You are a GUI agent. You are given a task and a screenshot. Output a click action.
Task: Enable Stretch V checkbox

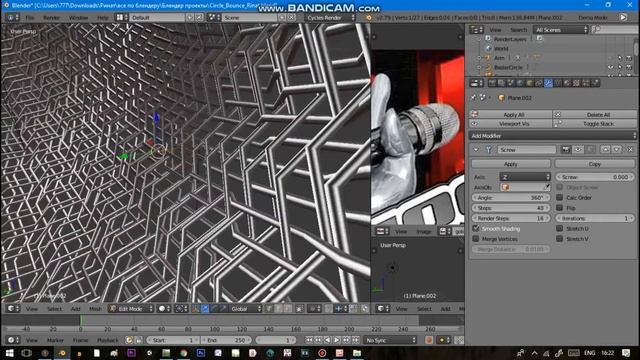[x=560, y=239]
